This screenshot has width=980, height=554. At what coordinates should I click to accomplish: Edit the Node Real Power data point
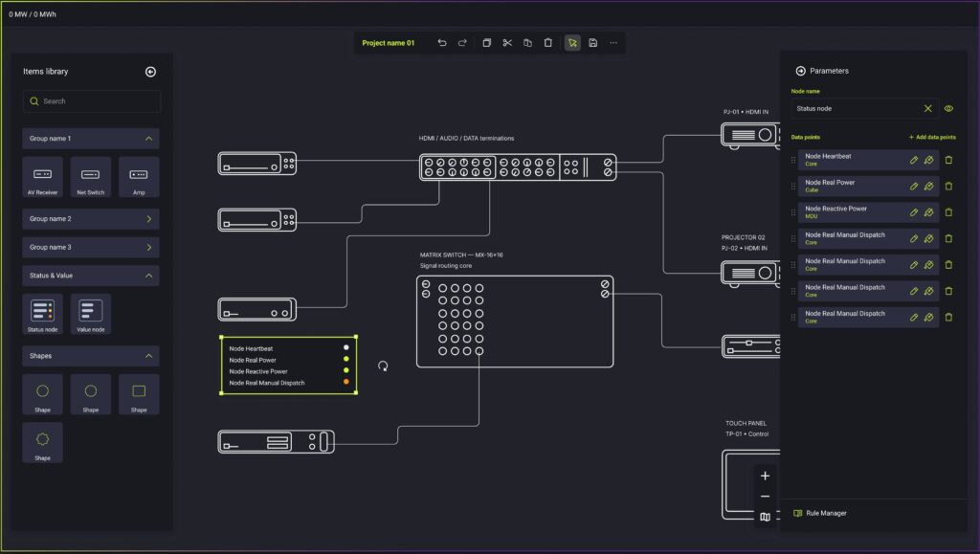point(914,187)
